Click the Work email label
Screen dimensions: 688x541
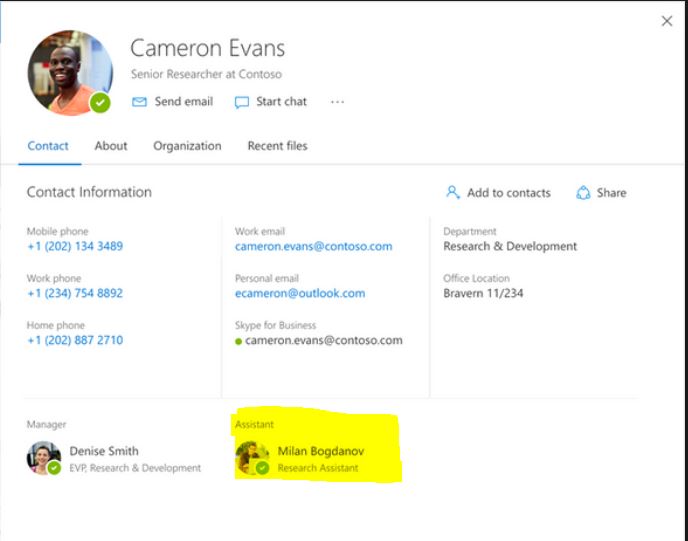click(x=260, y=231)
